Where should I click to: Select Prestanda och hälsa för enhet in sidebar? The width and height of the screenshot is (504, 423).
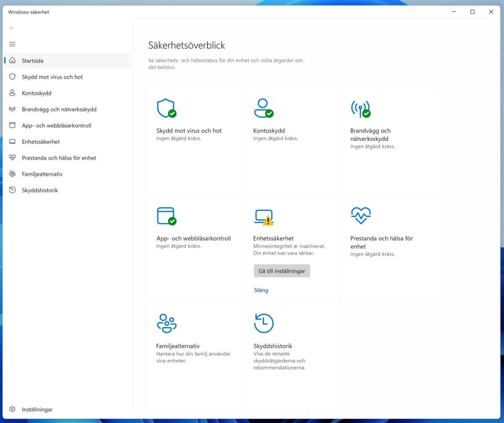[x=59, y=158]
